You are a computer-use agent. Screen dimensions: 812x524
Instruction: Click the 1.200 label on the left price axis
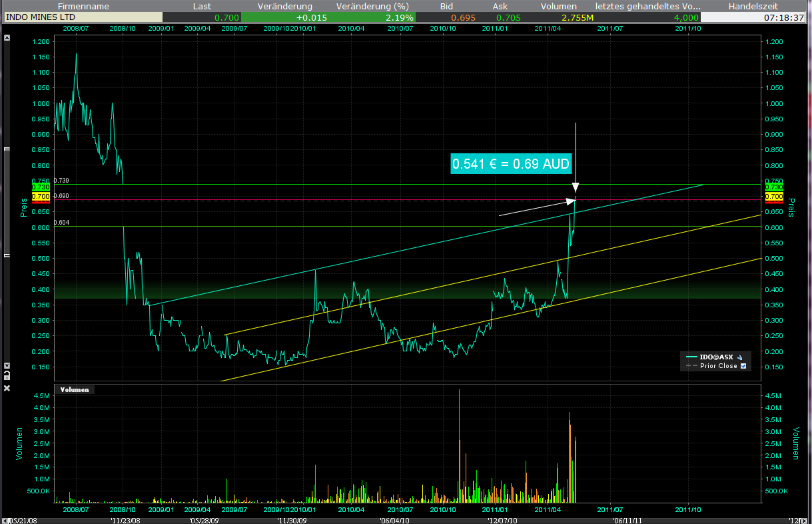[41, 41]
